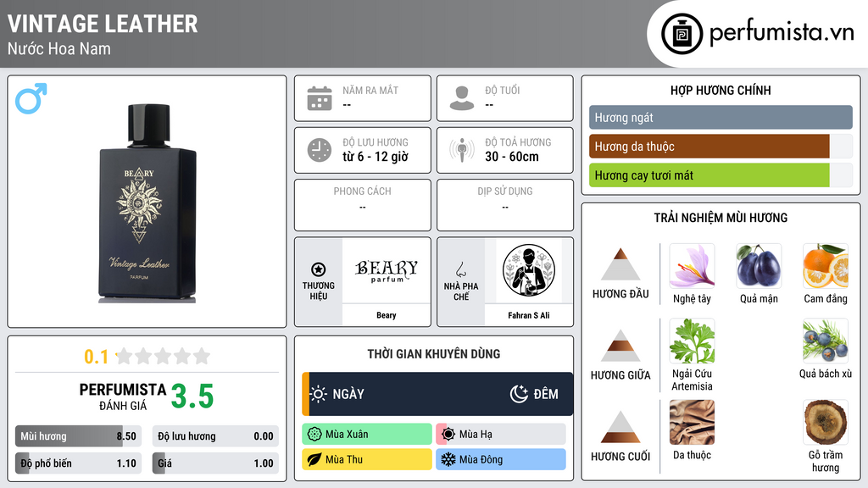The image size is (868, 488).
Task: Click the Ngày day label
Action: (x=348, y=394)
